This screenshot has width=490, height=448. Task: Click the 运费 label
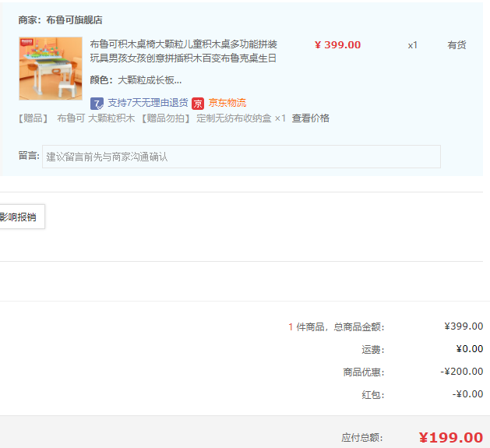pyautogui.click(x=373, y=350)
